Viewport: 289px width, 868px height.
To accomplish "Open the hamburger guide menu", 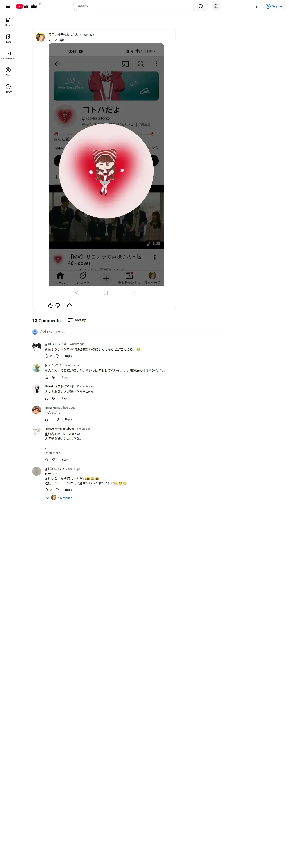I will [8, 6].
